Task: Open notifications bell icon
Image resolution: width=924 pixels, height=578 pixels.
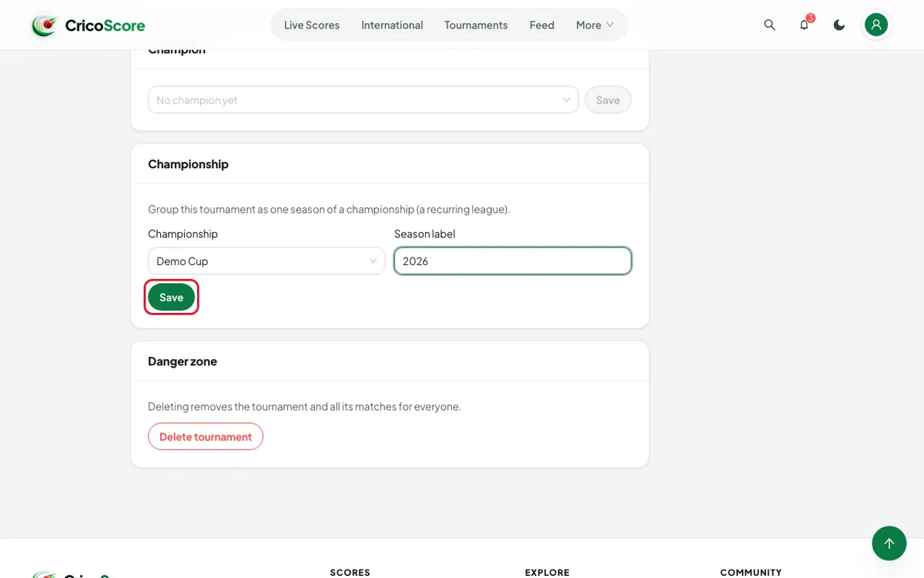Action: coord(804,25)
